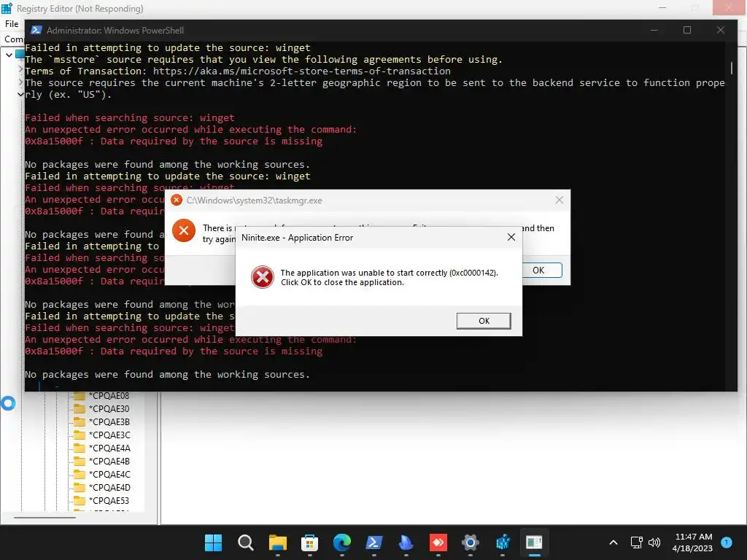
Task: Select the *CPQAE08 registry key
Action: click(x=109, y=396)
